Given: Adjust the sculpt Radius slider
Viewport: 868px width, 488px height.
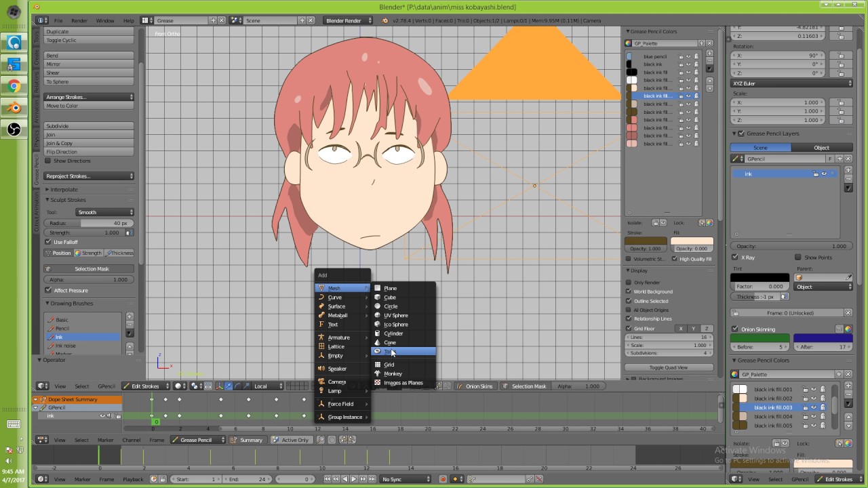Looking at the screenshot, I should [x=89, y=223].
